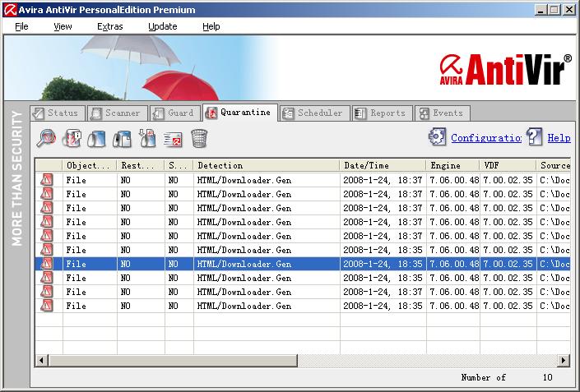This screenshot has width=580, height=392.
Task: Sort by the S... column header
Action: [x=179, y=165]
